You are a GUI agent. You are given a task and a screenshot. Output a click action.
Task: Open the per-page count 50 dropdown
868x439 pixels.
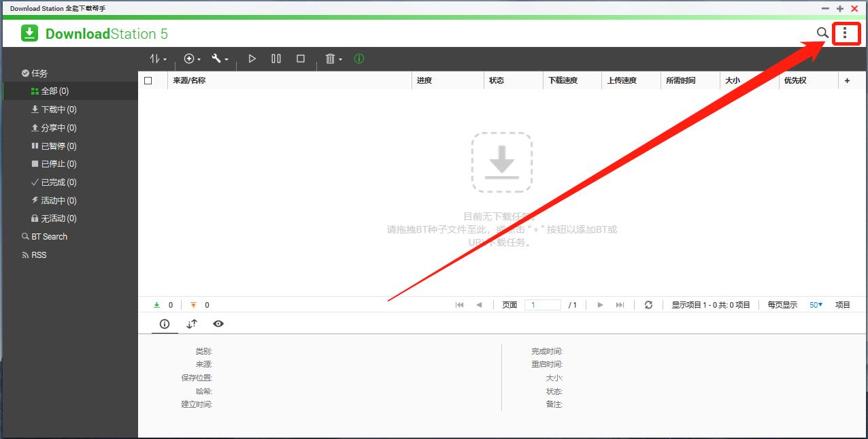(816, 304)
